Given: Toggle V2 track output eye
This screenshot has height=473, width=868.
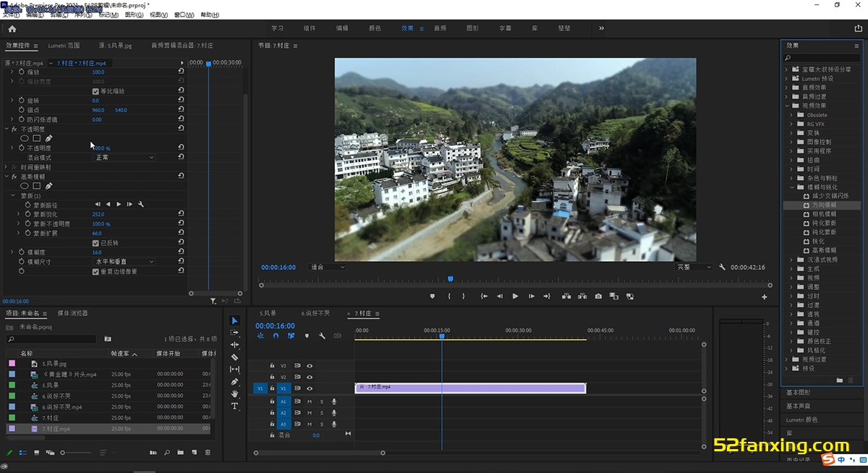Looking at the screenshot, I should [310, 377].
